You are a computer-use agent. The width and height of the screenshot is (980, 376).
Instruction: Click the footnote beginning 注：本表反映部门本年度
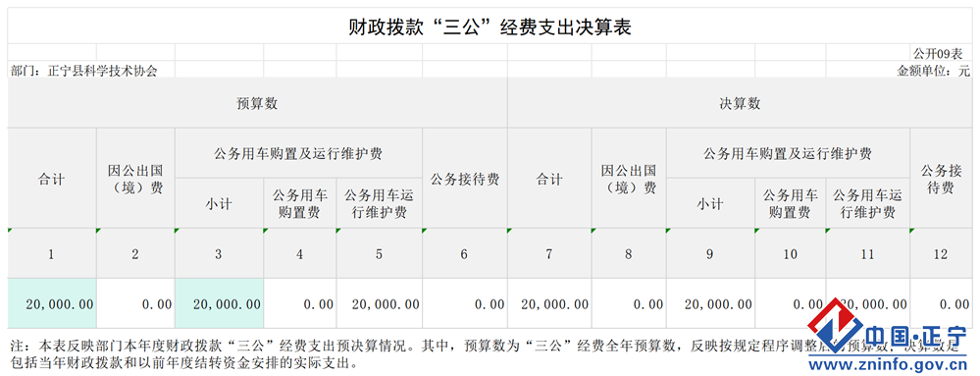485,354
